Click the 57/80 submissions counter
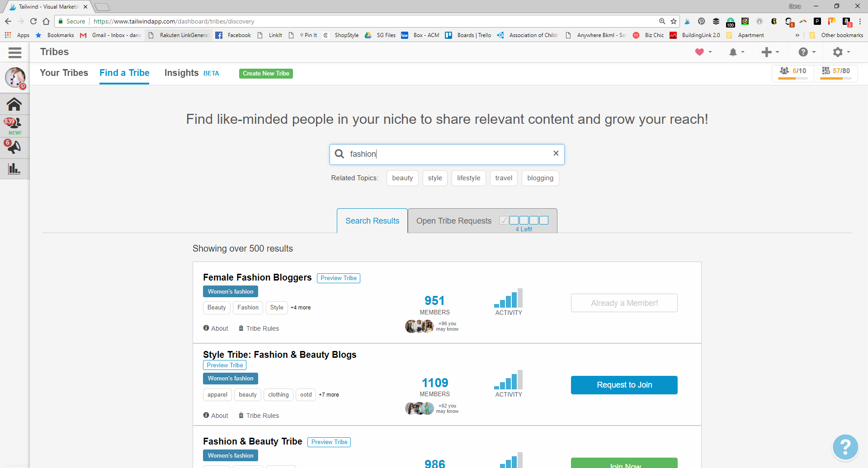This screenshot has width=868, height=468. pos(836,73)
